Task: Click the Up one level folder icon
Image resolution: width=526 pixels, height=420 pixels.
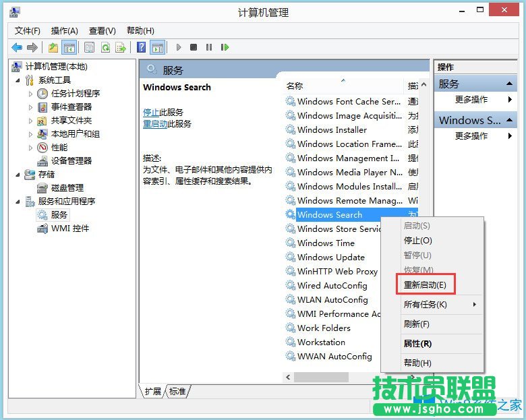Action: point(53,47)
